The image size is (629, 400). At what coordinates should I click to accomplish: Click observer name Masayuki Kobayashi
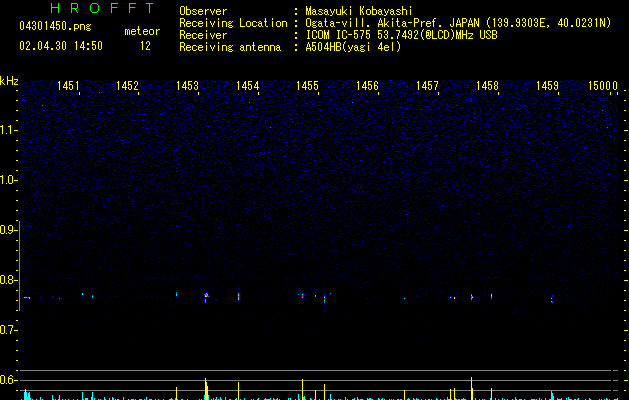359,11
